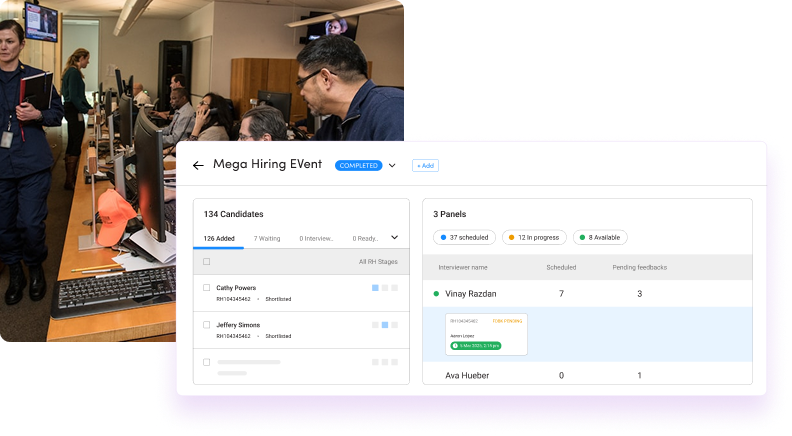
Task: Filter panels by 37 scheduled chip
Action: click(x=464, y=238)
